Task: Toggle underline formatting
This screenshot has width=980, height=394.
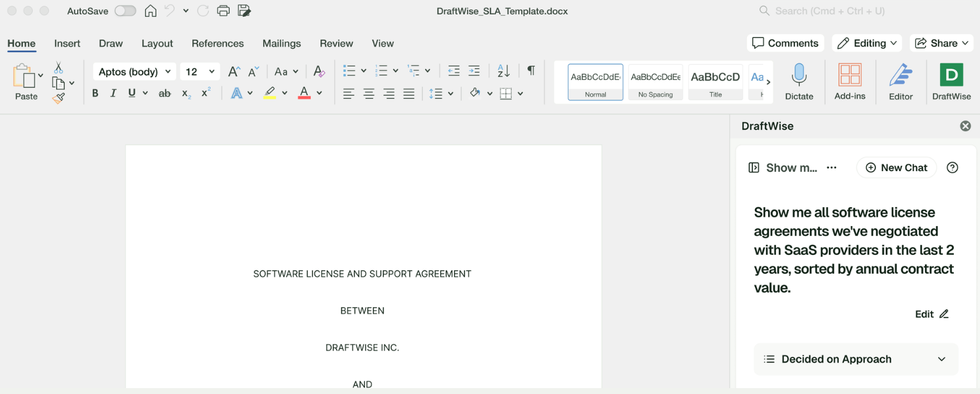Action: (x=132, y=93)
